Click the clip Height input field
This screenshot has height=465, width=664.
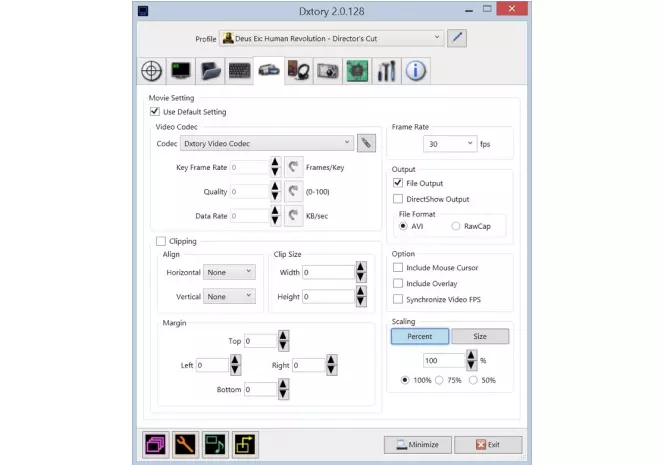328,296
